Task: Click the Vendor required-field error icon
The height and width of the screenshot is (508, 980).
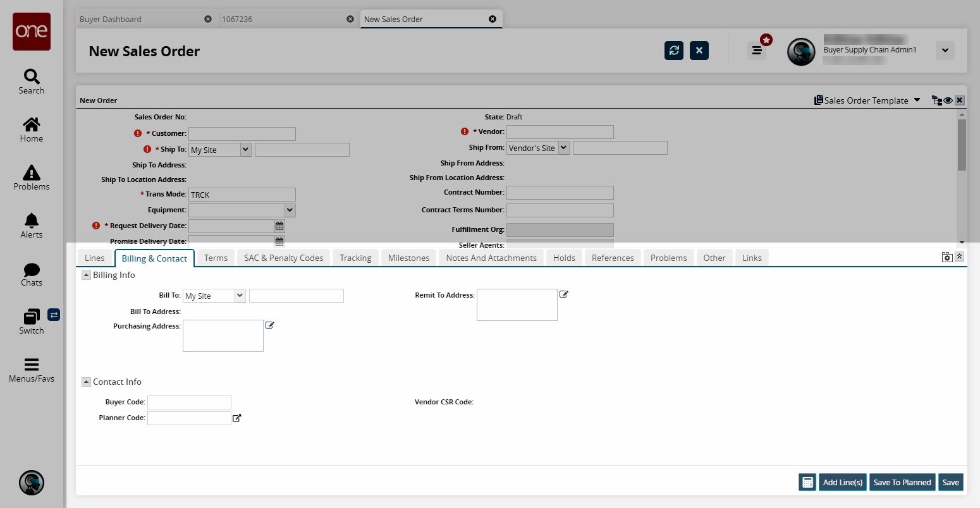Action: 465,131
